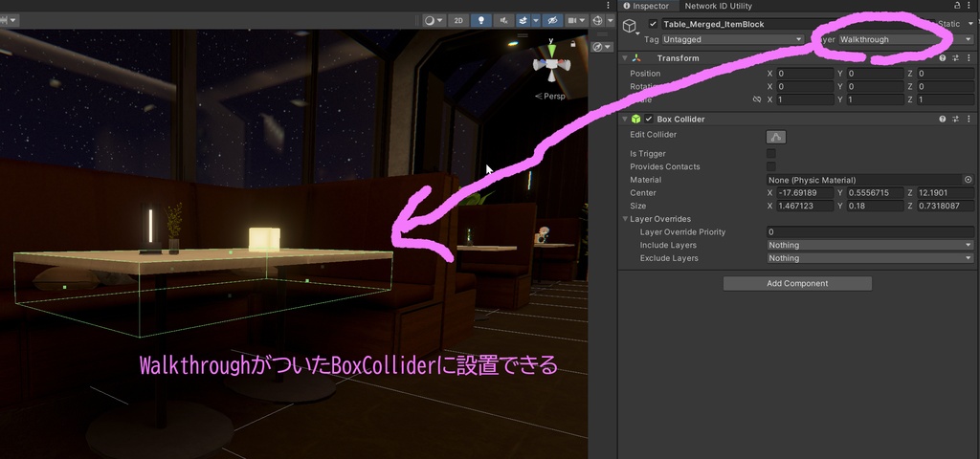Screen dimensions: 980x459
Task: Click Layer Override Priority field
Action: point(871,231)
